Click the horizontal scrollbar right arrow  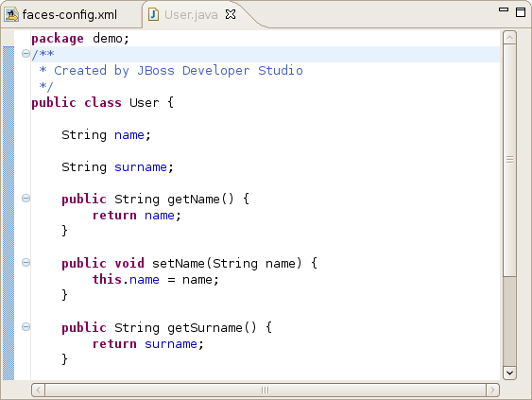pos(492,390)
